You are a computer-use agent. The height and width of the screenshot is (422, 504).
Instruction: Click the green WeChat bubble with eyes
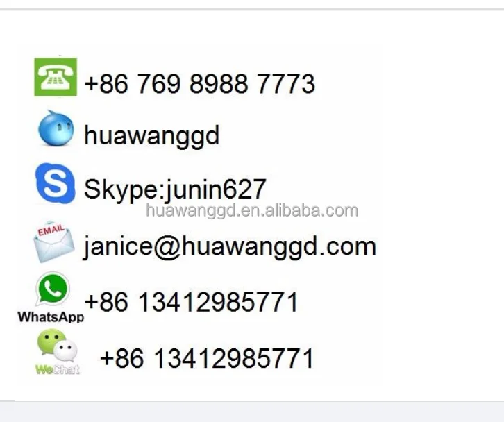(x=51, y=342)
